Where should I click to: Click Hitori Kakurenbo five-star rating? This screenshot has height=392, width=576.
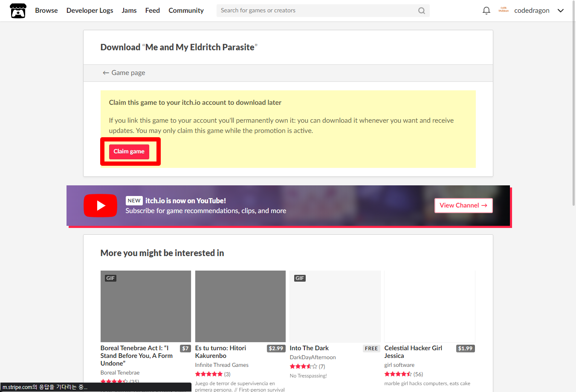pyautogui.click(x=209, y=374)
